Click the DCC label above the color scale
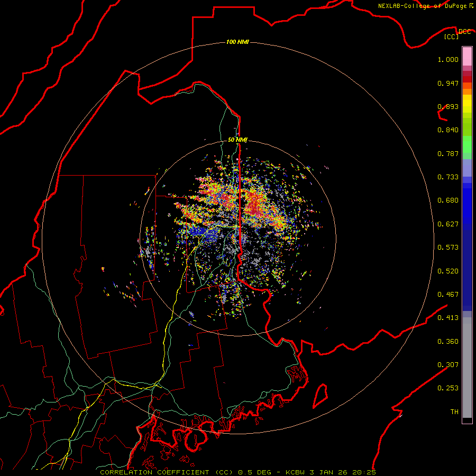The width and height of the screenshot is (476, 476). pyautogui.click(x=464, y=31)
